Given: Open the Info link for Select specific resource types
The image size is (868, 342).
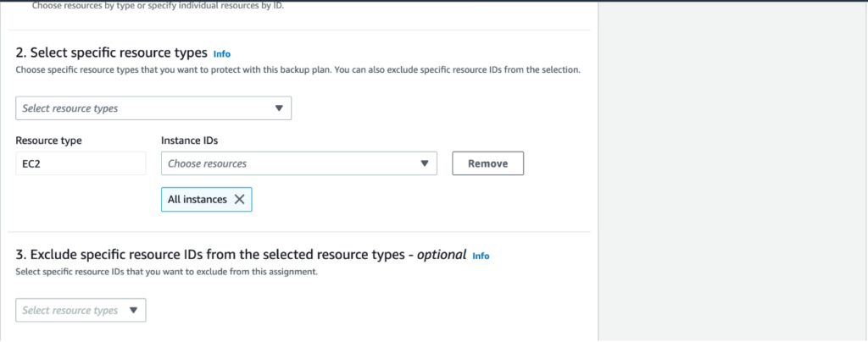Looking at the screenshot, I should point(222,54).
